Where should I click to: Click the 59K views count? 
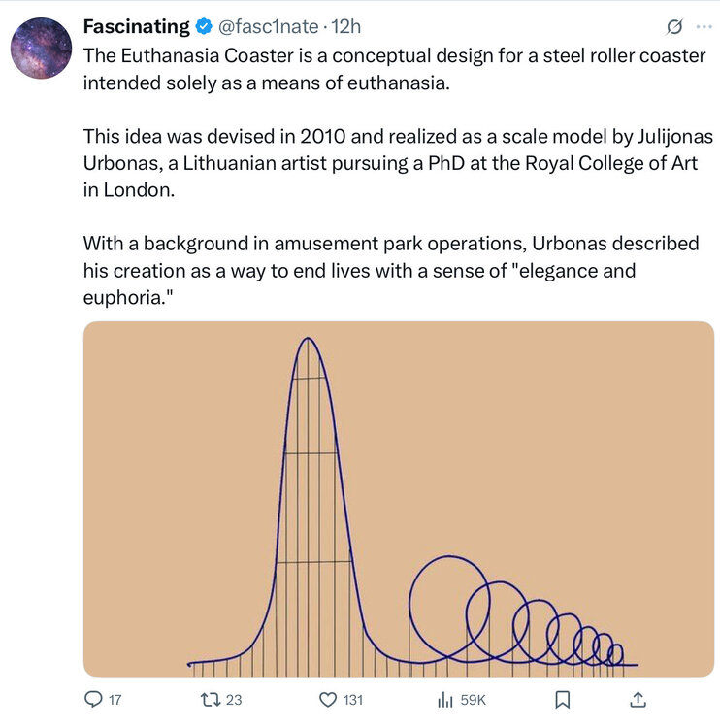click(x=473, y=699)
